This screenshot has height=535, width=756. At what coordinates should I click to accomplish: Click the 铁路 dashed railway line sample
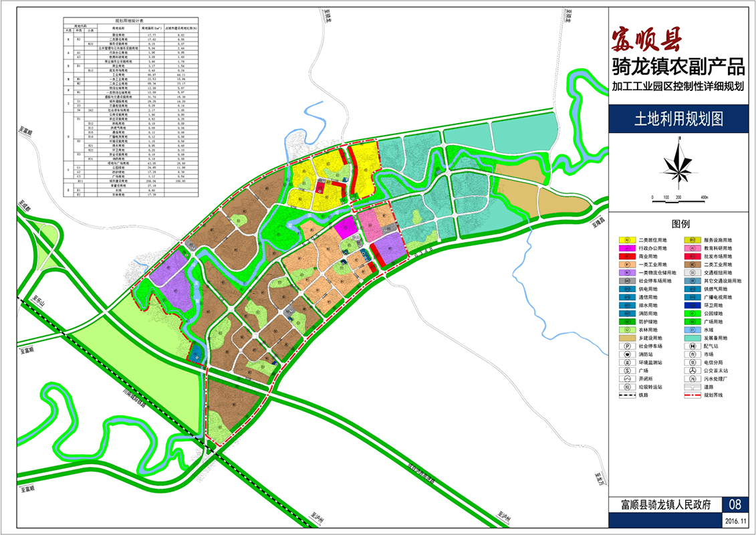coord(627,395)
